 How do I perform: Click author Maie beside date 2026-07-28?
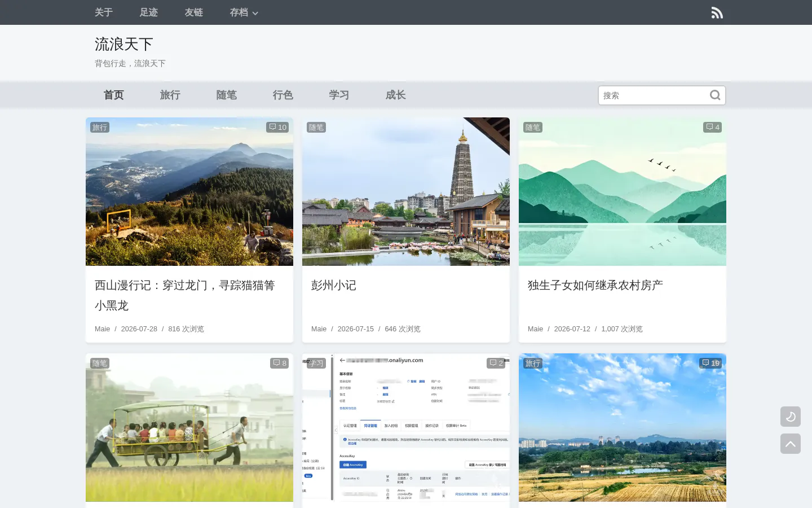102,329
